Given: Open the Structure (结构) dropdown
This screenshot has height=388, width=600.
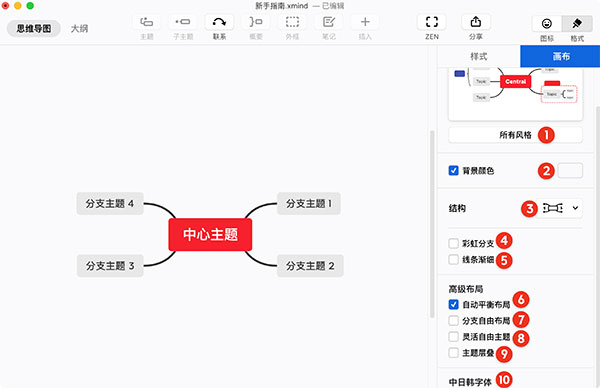Looking at the screenshot, I should point(560,208).
